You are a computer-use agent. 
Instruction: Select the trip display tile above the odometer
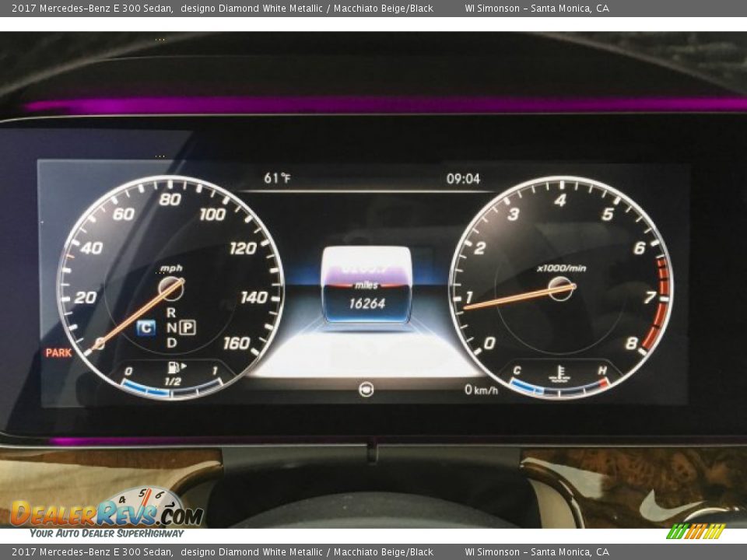(x=366, y=268)
